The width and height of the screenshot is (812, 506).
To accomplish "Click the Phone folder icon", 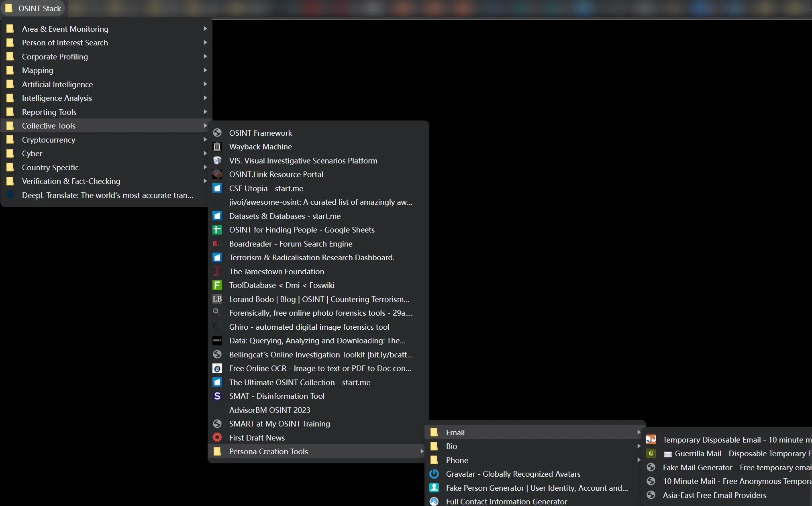I will (x=434, y=460).
